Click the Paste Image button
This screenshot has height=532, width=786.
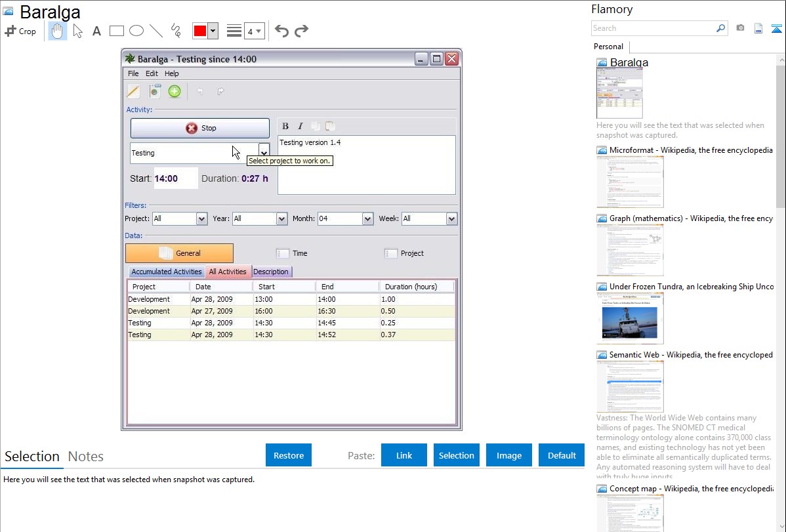click(x=508, y=455)
